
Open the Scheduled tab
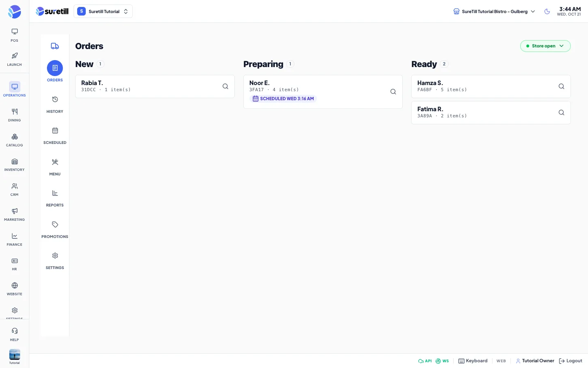pos(55,136)
